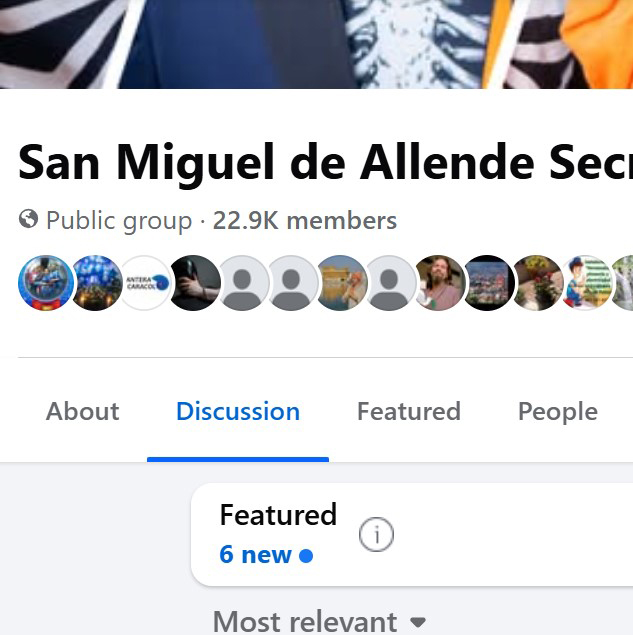Image resolution: width=633 pixels, height=635 pixels.
Task: Open the flowers photo member avatar
Action: [x=538, y=283]
